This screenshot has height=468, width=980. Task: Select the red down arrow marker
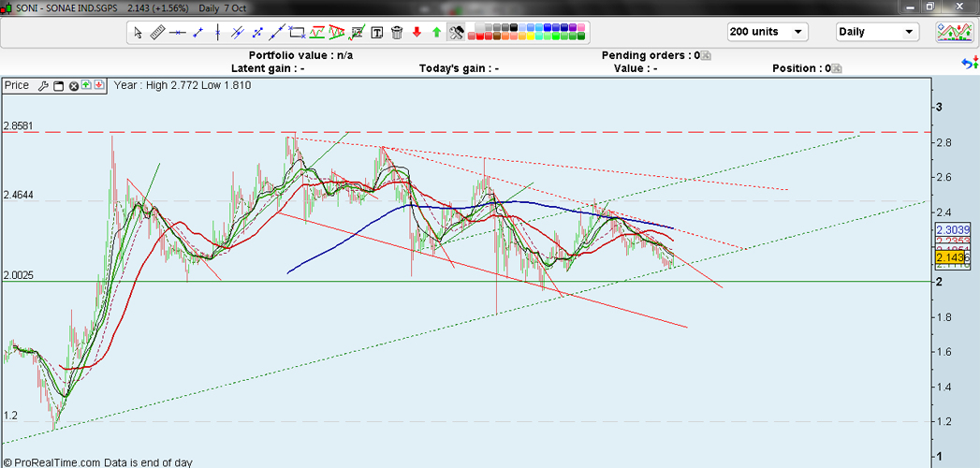pyautogui.click(x=417, y=32)
